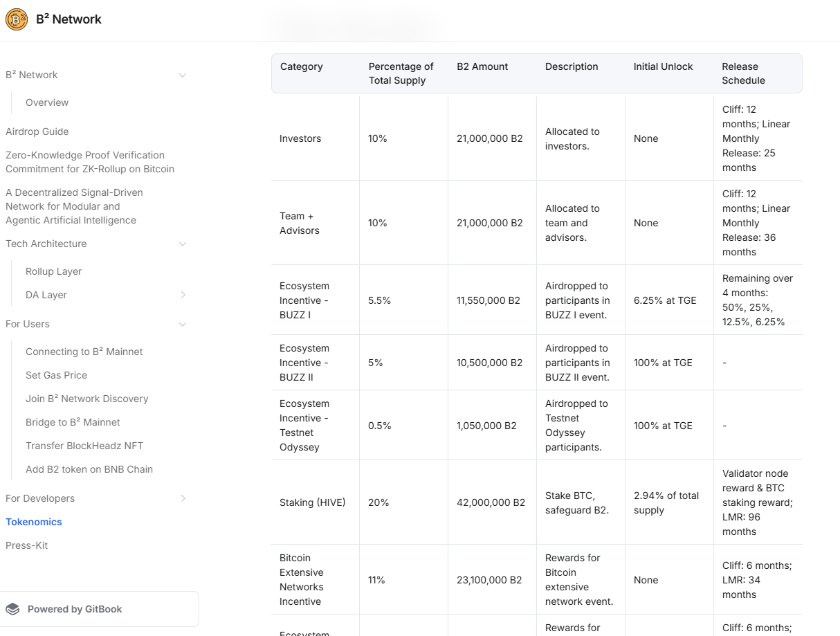Select the Set Gas Price page
The image size is (840, 636).
point(56,375)
